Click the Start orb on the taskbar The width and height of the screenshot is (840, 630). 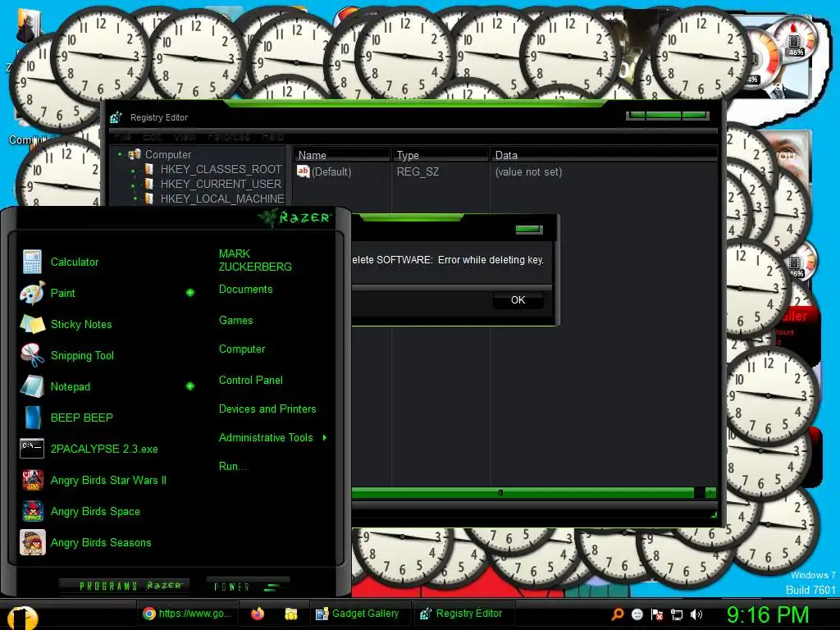(23, 618)
